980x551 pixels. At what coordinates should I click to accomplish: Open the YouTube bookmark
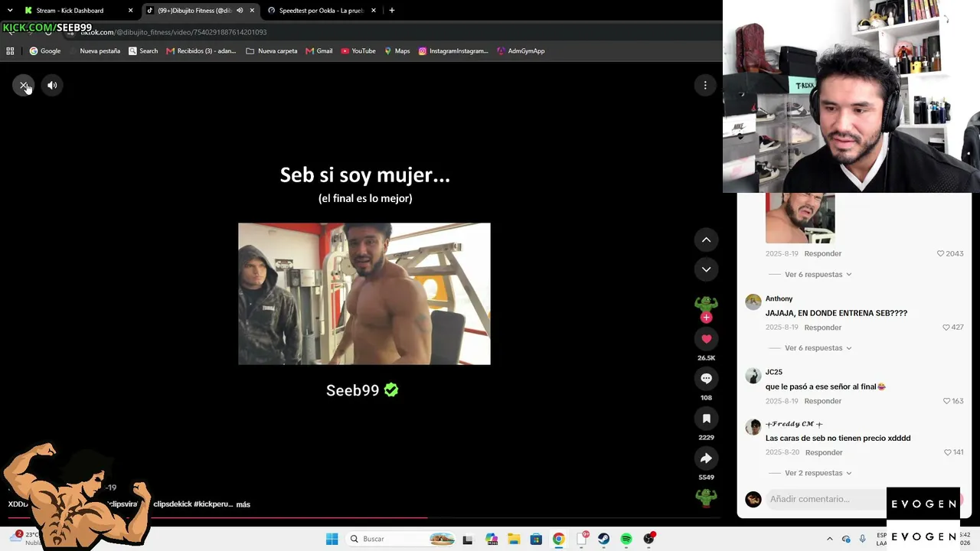click(358, 51)
